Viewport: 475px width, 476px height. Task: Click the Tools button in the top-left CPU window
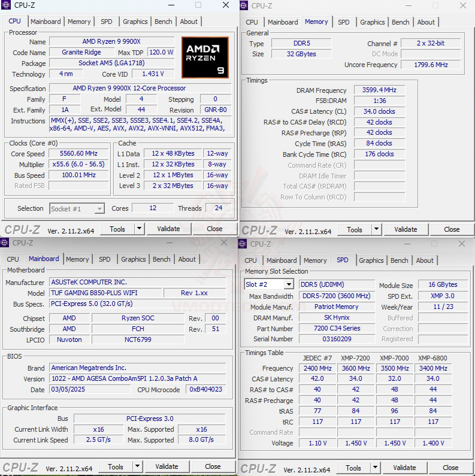117,229
